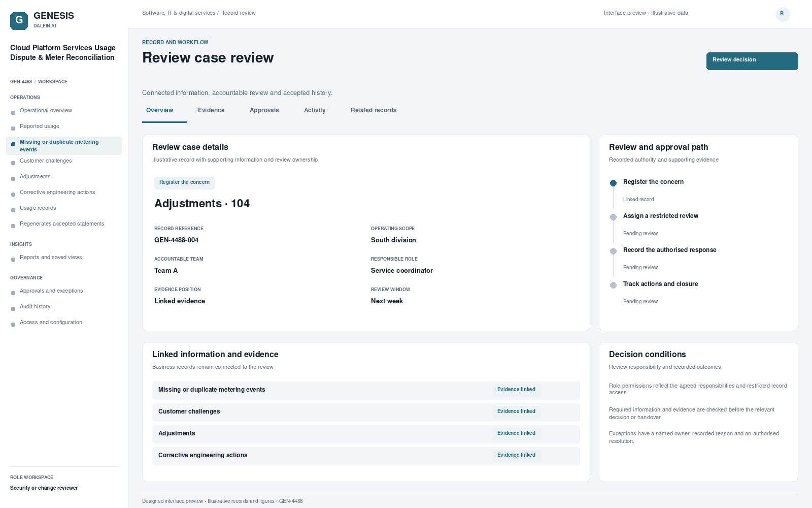Viewport: 812px width, 508px height.
Task: Click Evidence linked badge for Corrective engineering actions
Action: 516,455
